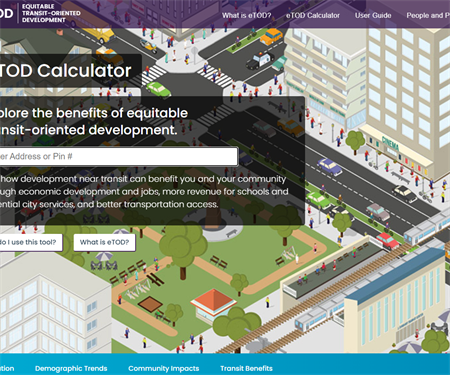Switch to the Community Impacts tab
The image size is (450, 375).
(x=164, y=368)
